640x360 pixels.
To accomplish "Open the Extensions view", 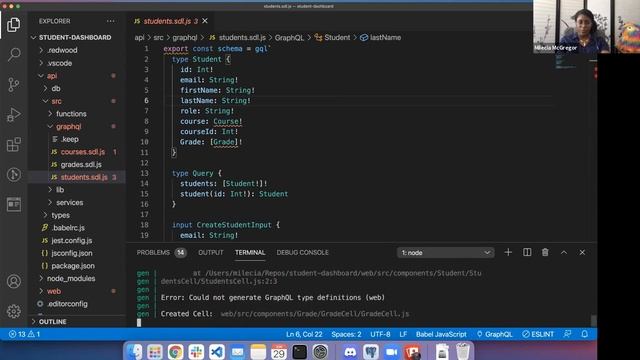I will (13, 144).
